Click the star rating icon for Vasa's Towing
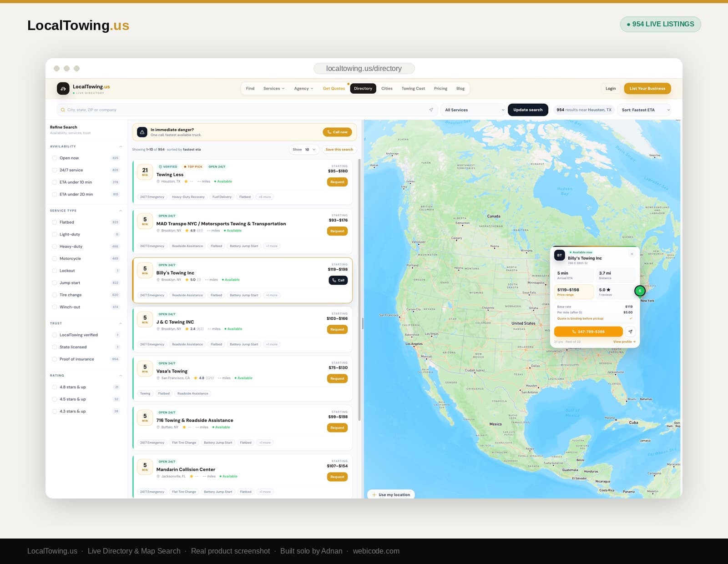The height and width of the screenshot is (564, 728). point(196,378)
